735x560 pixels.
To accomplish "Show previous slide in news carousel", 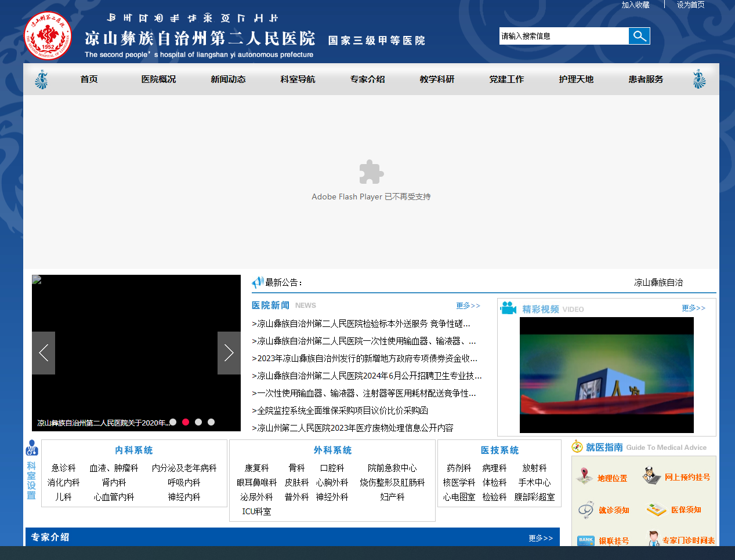I will click(x=44, y=353).
